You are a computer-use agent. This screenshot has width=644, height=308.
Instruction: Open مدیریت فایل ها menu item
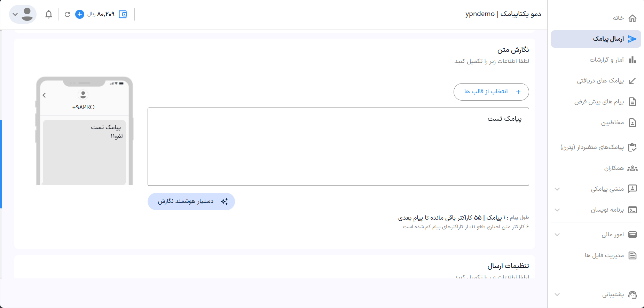pos(604,255)
